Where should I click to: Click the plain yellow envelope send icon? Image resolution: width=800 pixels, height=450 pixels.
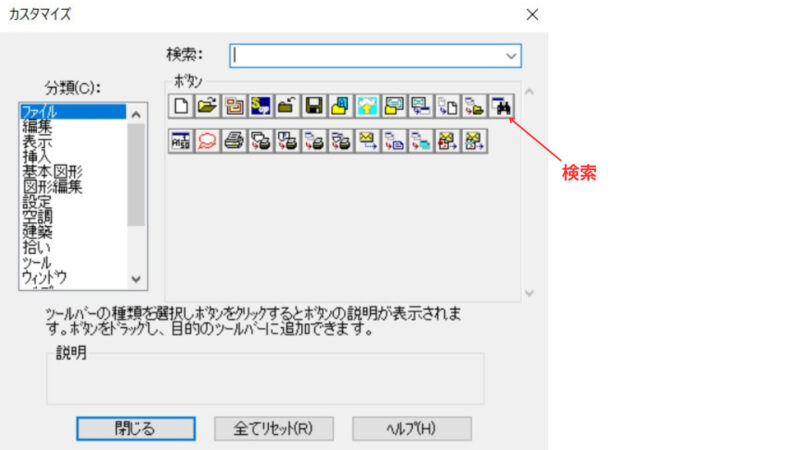pyautogui.click(x=367, y=141)
